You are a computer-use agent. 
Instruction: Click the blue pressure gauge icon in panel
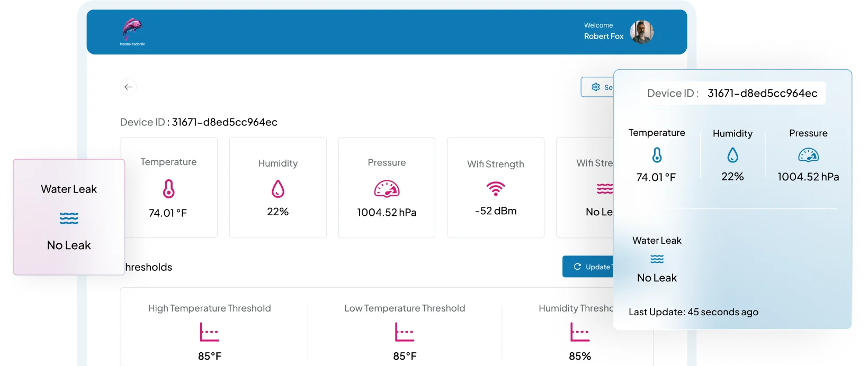[808, 155]
